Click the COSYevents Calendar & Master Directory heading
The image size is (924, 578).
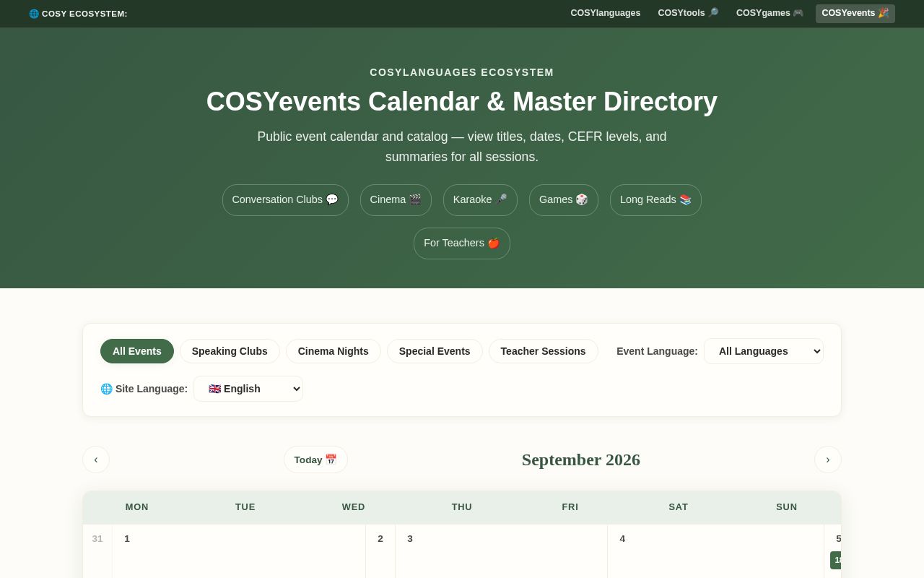pos(462,102)
